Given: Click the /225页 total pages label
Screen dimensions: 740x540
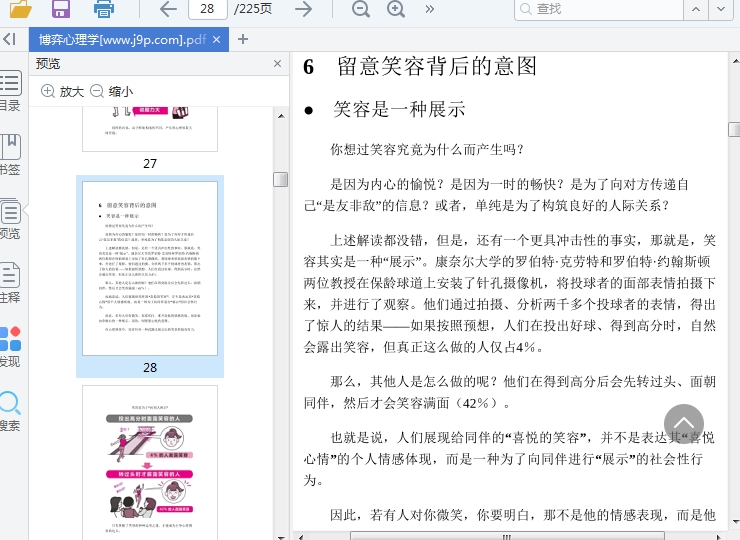Looking at the screenshot, I should pyautogui.click(x=253, y=9).
